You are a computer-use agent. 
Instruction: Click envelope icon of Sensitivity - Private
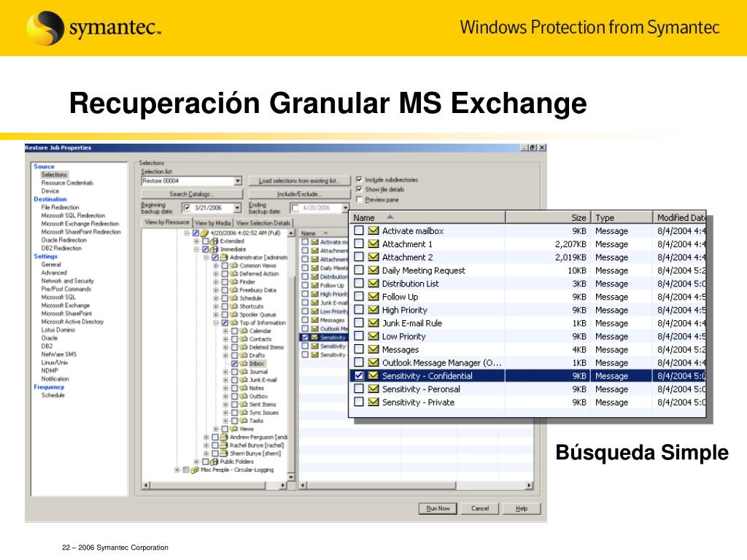tap(373, 402)
